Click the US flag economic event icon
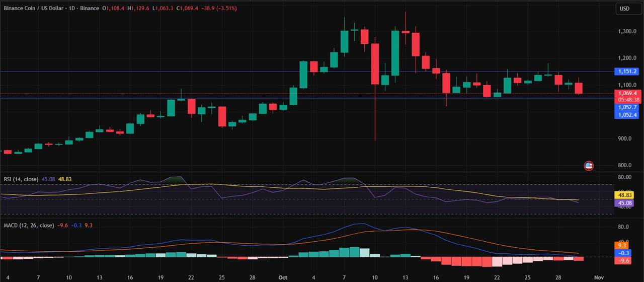 (589, 166)
